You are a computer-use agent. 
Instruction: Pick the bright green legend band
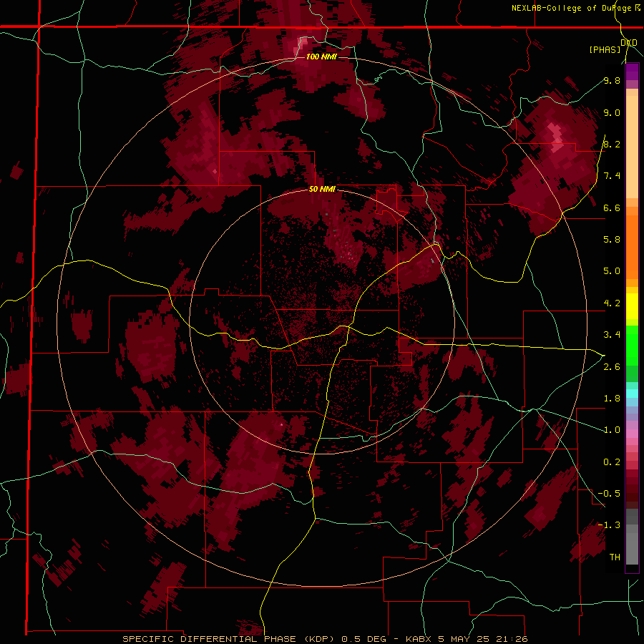click(x=632, y=346)
